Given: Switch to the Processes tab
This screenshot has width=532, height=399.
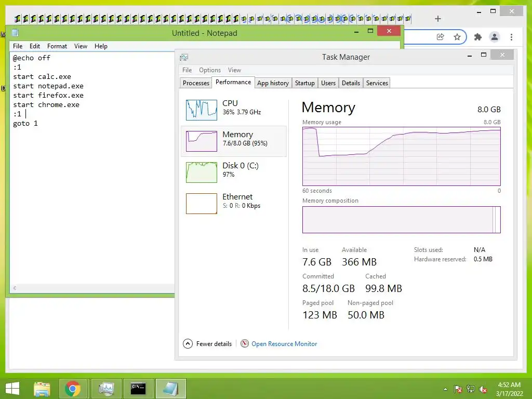Looking at the screenshot, I should [196, 83].
